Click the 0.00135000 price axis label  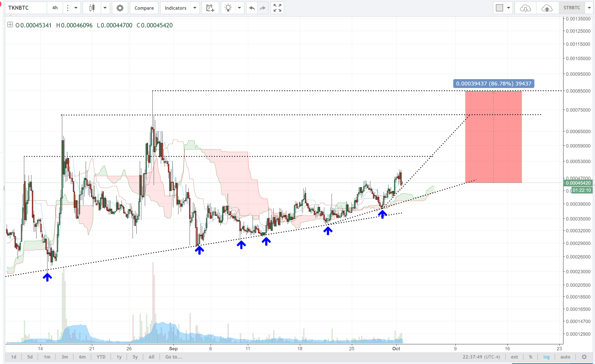click(x=578, y=19)
